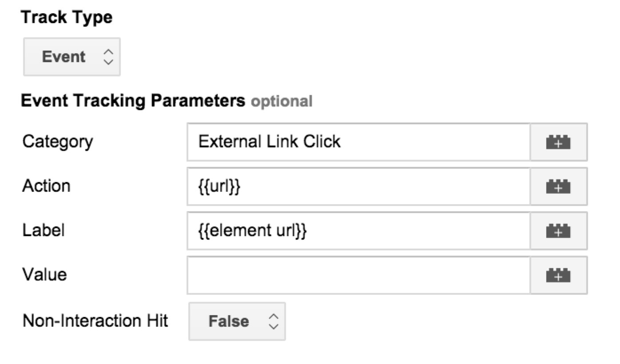Add a variable to the Value field

tap(559, 275)
